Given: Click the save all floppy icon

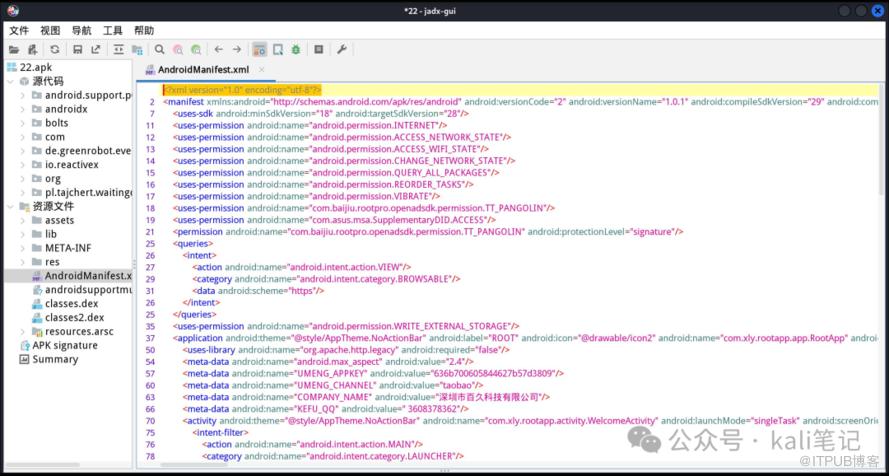Looking at the screenshot, I should coord(76,49).
